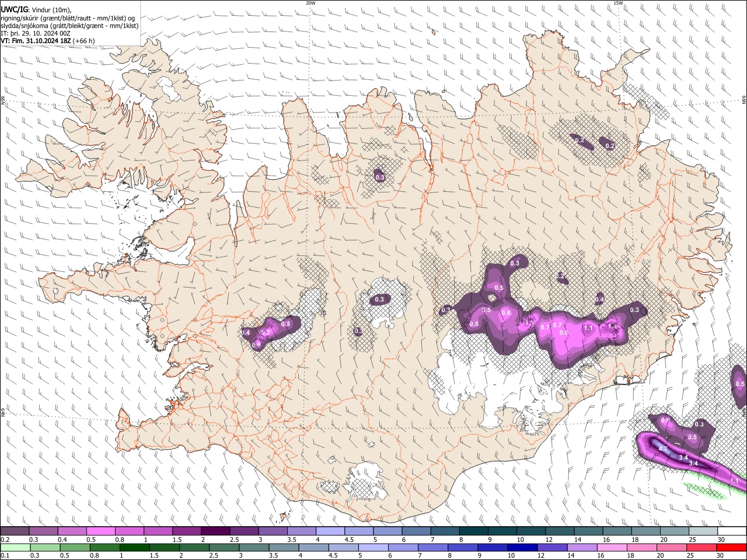Select the hot pink 20 swatch, lower legend

671,547
